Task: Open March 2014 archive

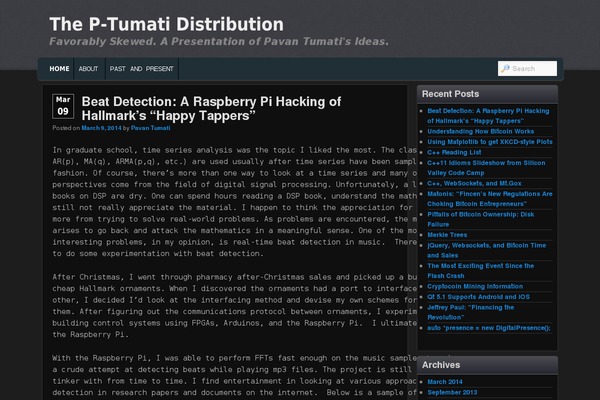Action: [445, 382]
